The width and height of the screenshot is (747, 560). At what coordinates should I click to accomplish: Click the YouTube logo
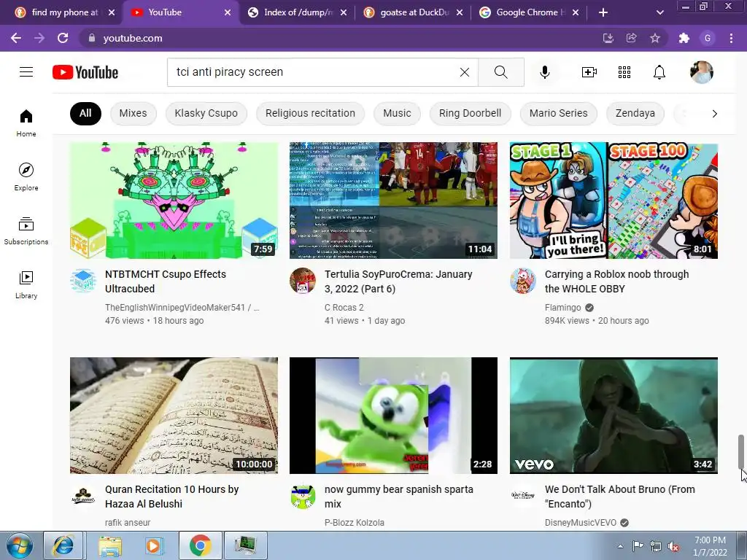coord(85,72)
